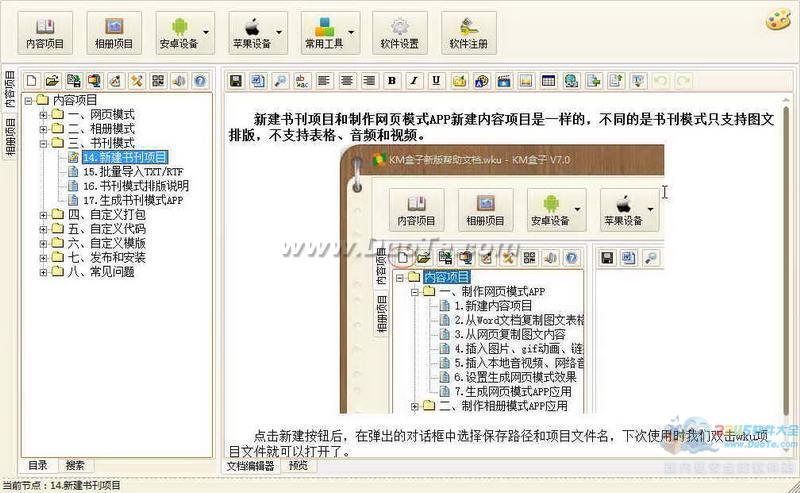Open the 苹果设备 dropdown arrow

pyautogui.click(x=279, y=32)
